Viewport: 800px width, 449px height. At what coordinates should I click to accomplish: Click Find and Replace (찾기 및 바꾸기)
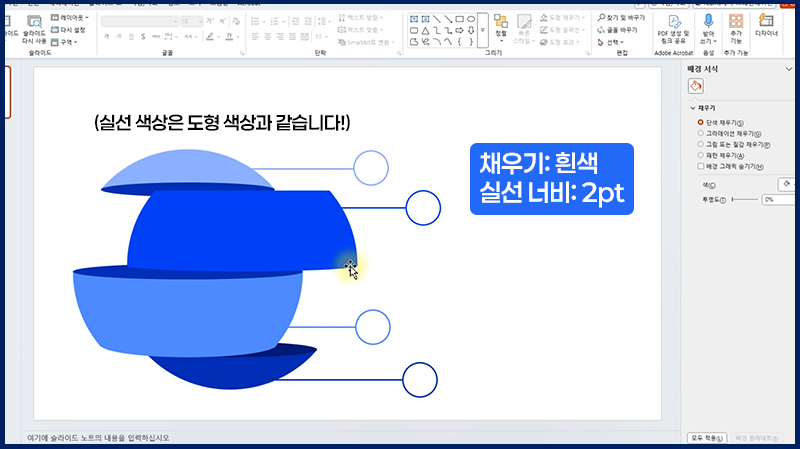[621, 18]
